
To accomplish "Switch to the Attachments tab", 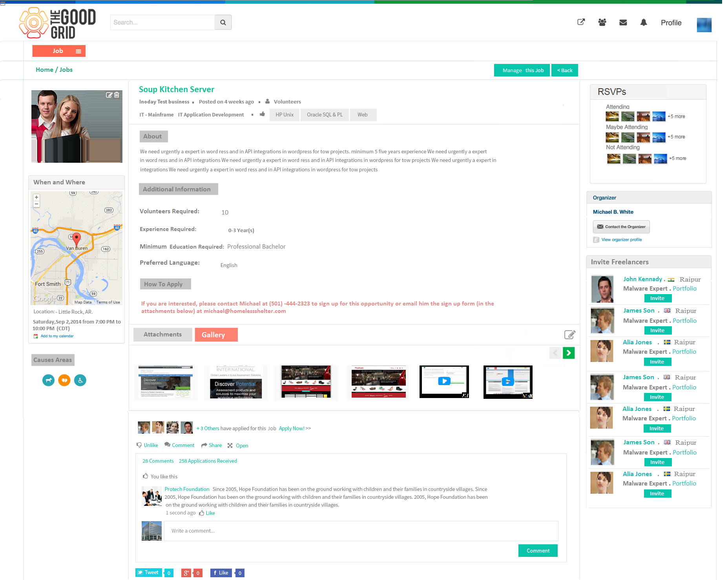I will [x=163, y=335].
